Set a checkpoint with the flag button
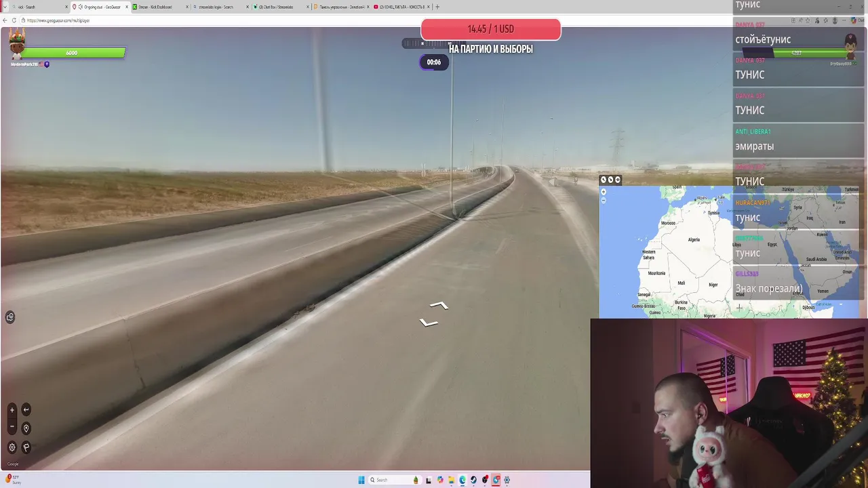Image resolution: width=868 pixels, height=488 pixels. pos(26,447)
